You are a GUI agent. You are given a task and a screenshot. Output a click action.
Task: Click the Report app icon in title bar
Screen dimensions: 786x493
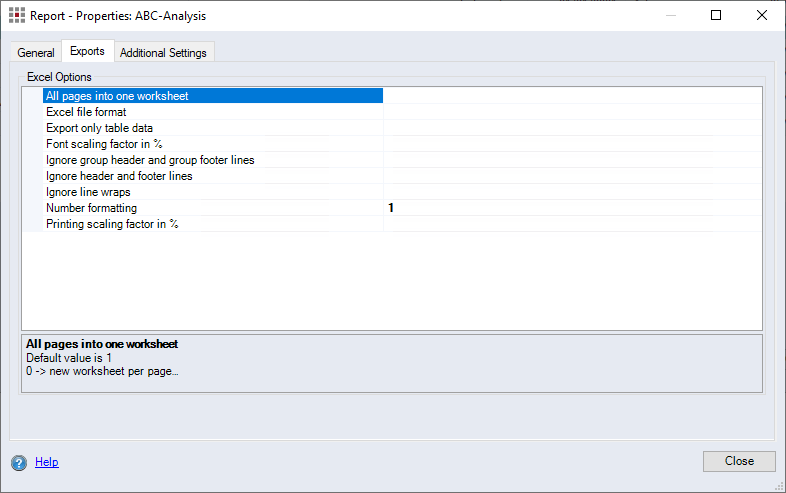[17, 16]
